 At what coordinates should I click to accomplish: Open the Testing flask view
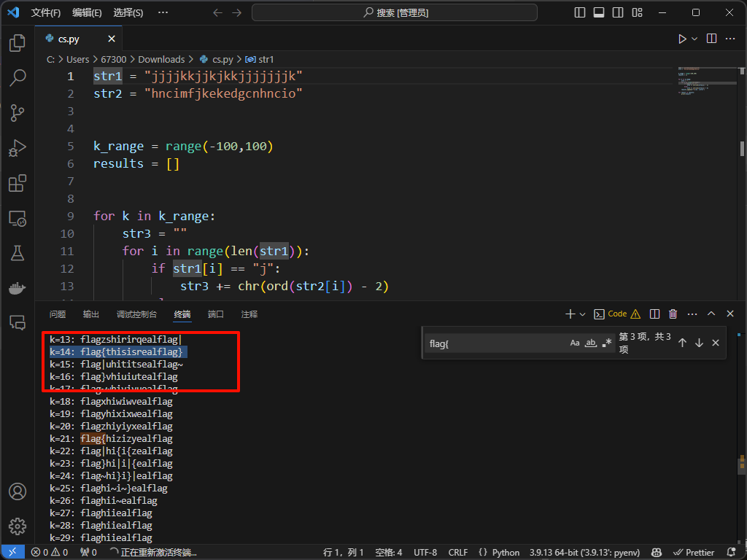click(x=18, y=253)
